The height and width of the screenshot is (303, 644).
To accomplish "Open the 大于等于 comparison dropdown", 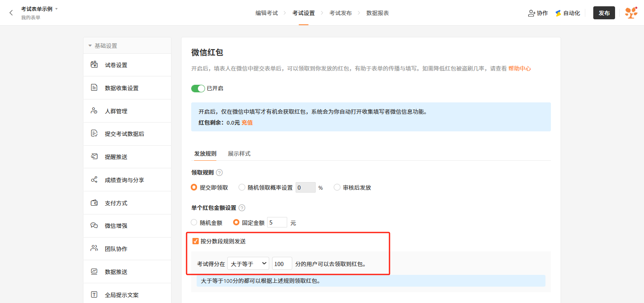I will [x=248, y=264].
